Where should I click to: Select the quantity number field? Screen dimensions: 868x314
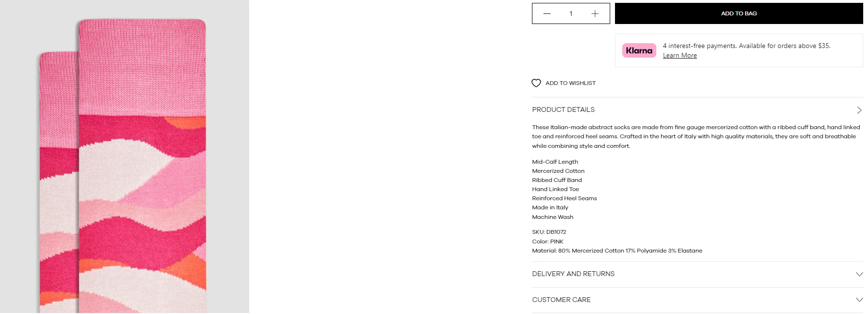571,13
